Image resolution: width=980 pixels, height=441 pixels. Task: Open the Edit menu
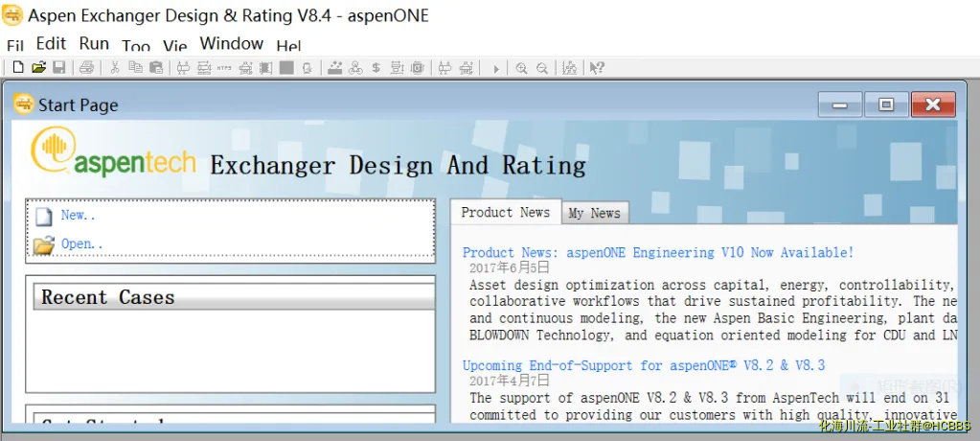[x=51, y=44]
